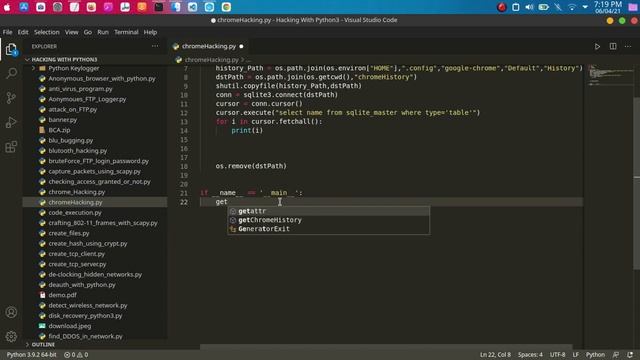This screenshot has height=360, width=640.
Task: Click line number 18 in the gutter
Action: click(184, 167)
